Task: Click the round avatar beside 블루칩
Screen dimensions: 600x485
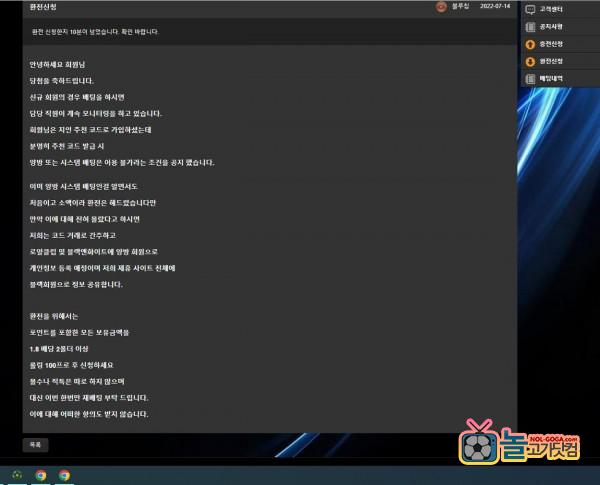Action: [x=441, y=6]
